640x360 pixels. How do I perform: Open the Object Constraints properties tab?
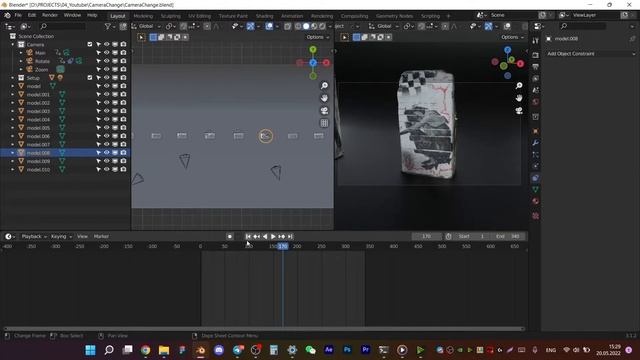click(x=536, y=178)
